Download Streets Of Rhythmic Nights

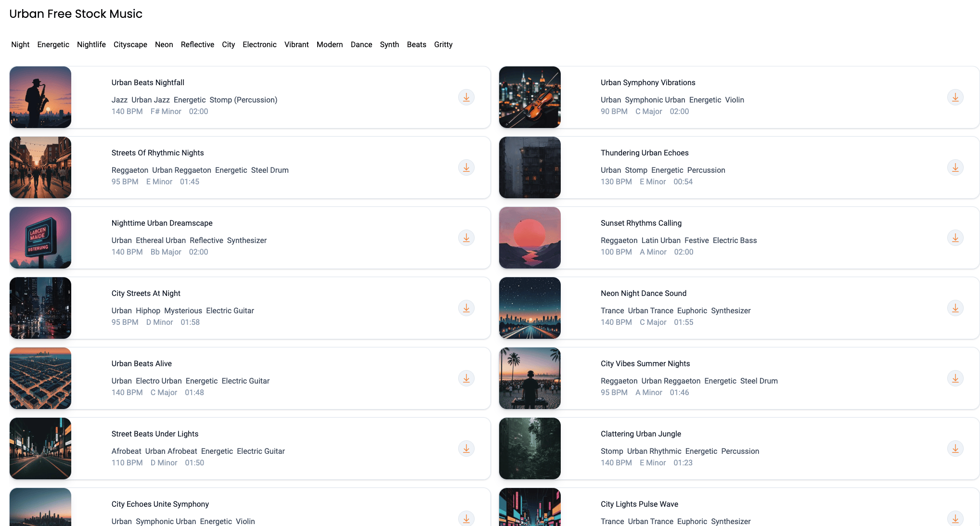(466, 167)
